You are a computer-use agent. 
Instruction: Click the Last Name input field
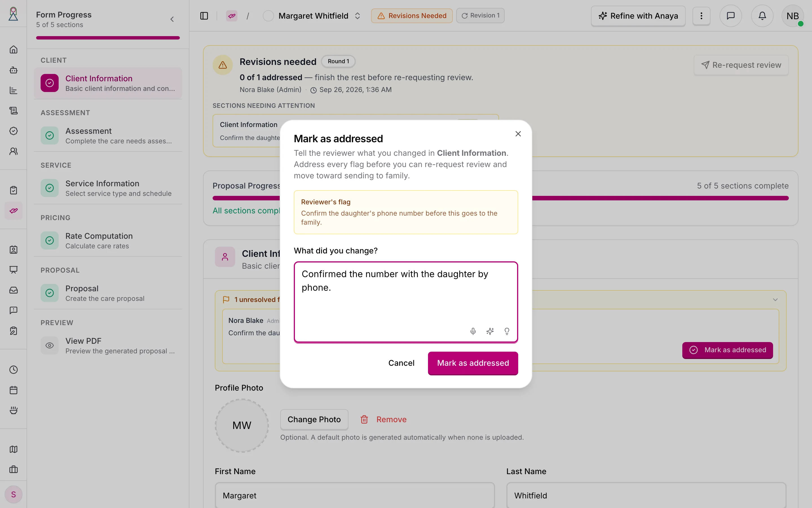(x=646, y=495)
